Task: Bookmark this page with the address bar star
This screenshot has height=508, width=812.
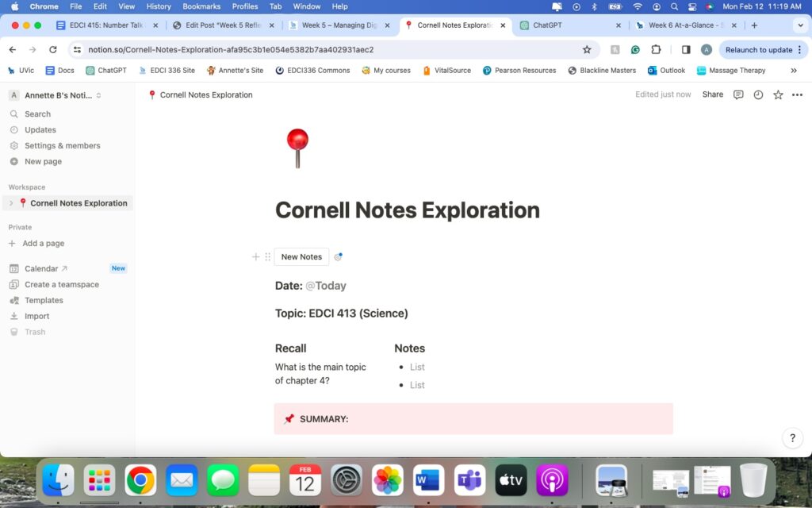Action: [587, 49]
